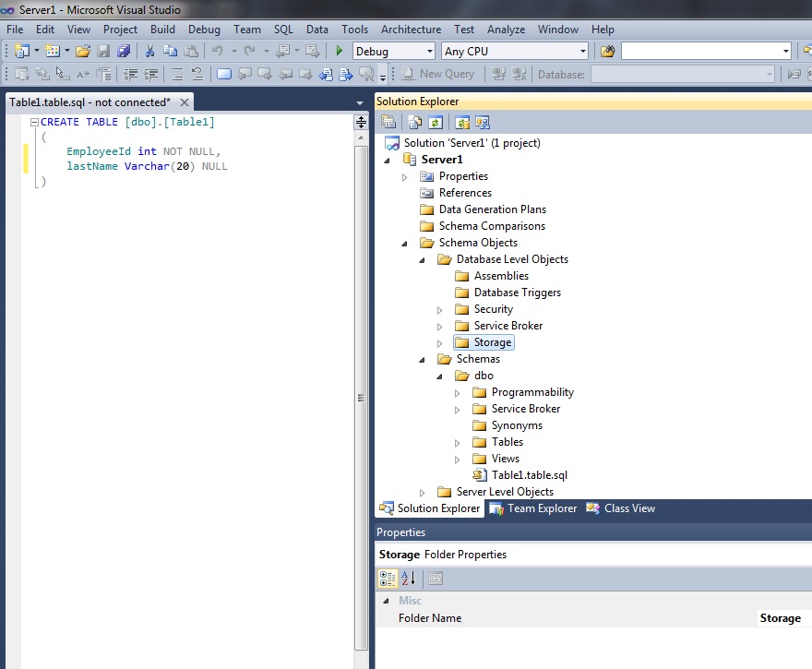812x669 pixels.
Task: Click the Find search input box
Action: point(700,52)
